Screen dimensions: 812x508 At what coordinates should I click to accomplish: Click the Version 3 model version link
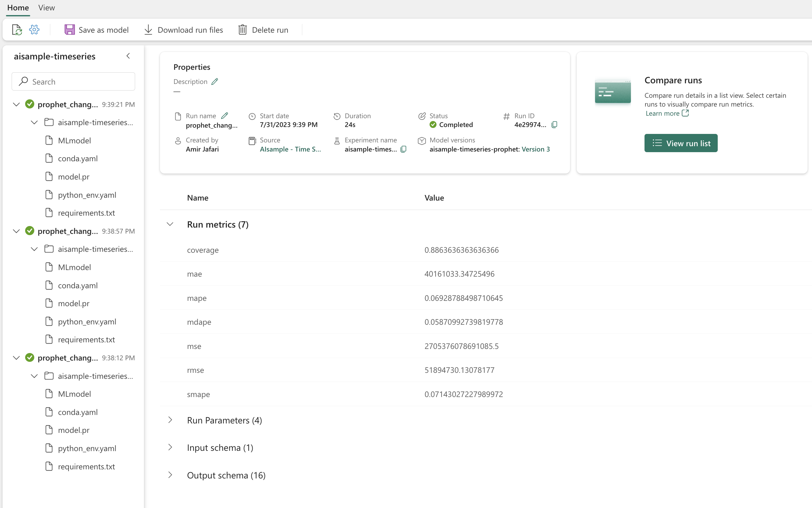536,149
